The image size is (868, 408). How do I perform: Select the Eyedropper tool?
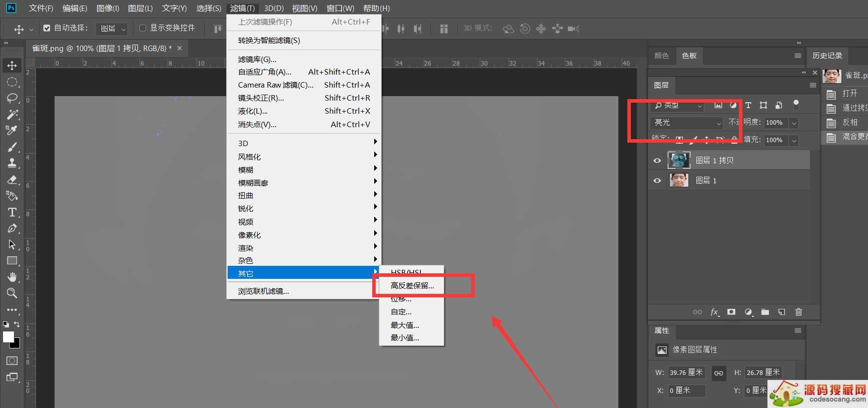pos(12,130)
